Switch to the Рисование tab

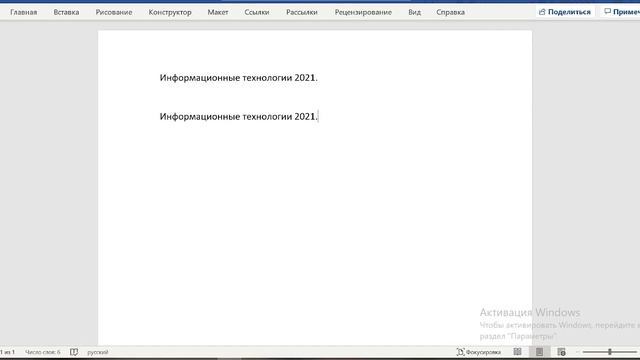114,12
